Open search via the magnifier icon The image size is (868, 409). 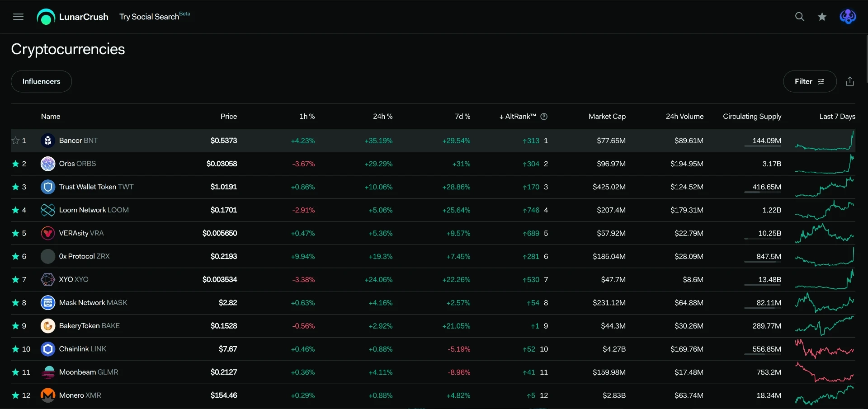pyautogui.click(x=799, y=17)
